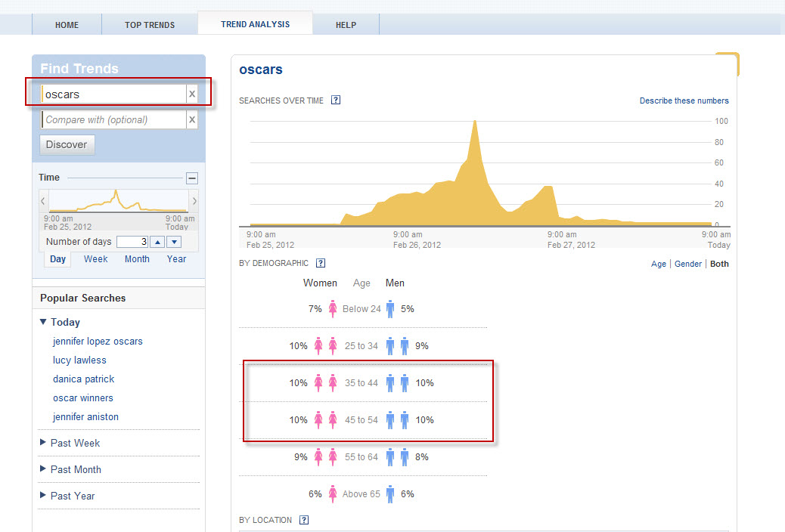This screenshot has height=532, width=785.
Task: Click the 55 to 64 age label
Action: (361, 457)
